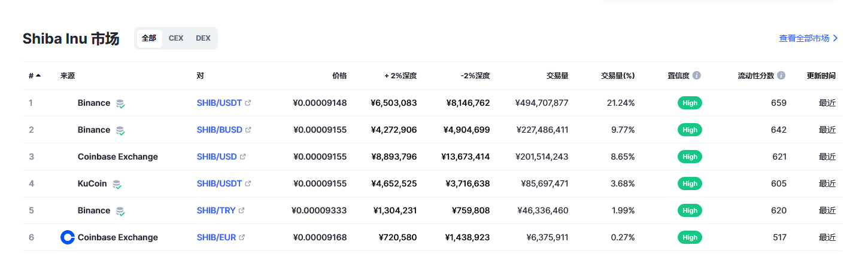Open the SHIB/USD pair link
Screen dimensions: 868x257
[217, 157]
